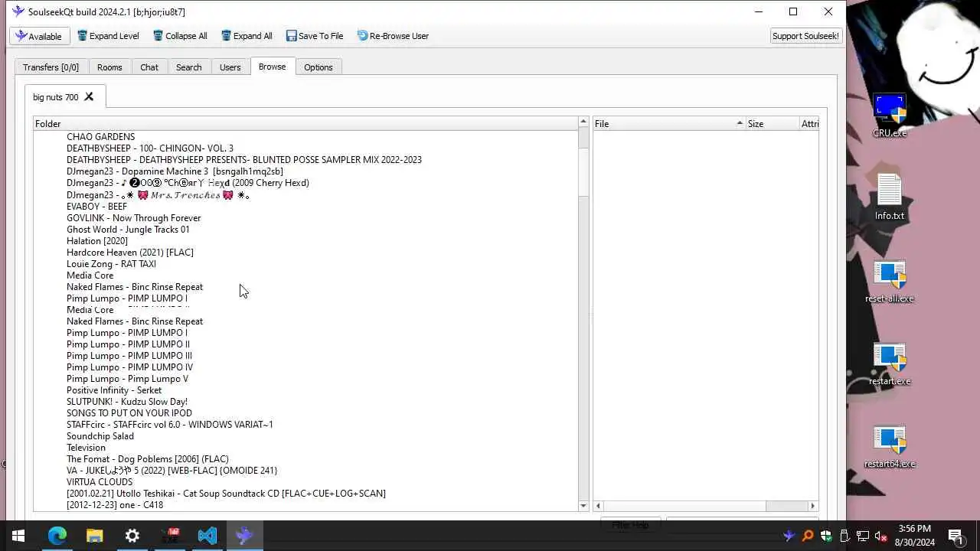
Task: Open File Explorer from taskbar
Action: click(x=95, y=536)
